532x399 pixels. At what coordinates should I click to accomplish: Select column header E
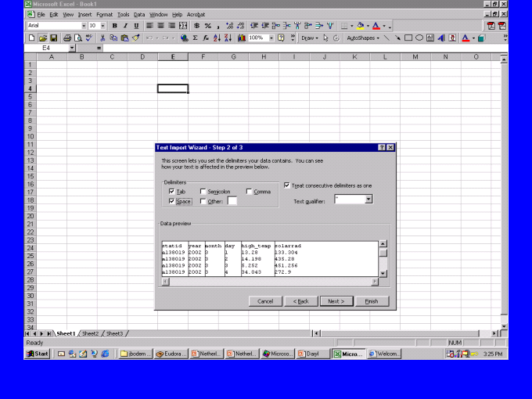(173, 57)
